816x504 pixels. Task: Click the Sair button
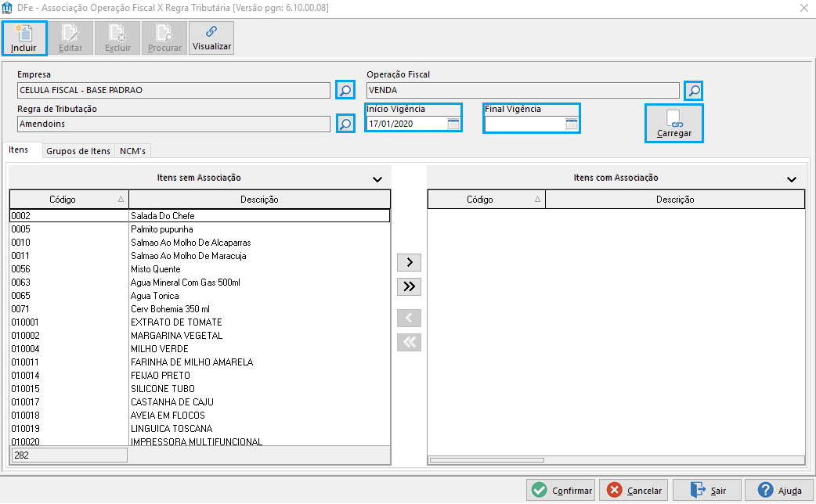[x=706, y=491]
